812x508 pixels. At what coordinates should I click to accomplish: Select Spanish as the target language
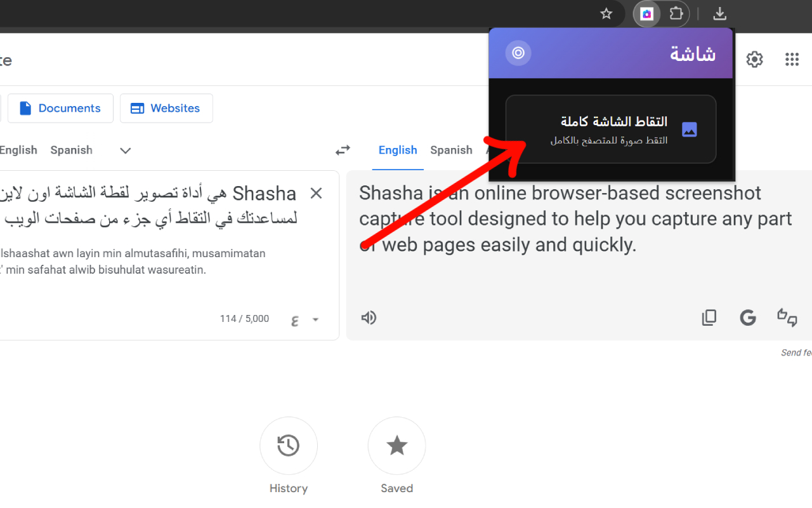pos(451,150)
